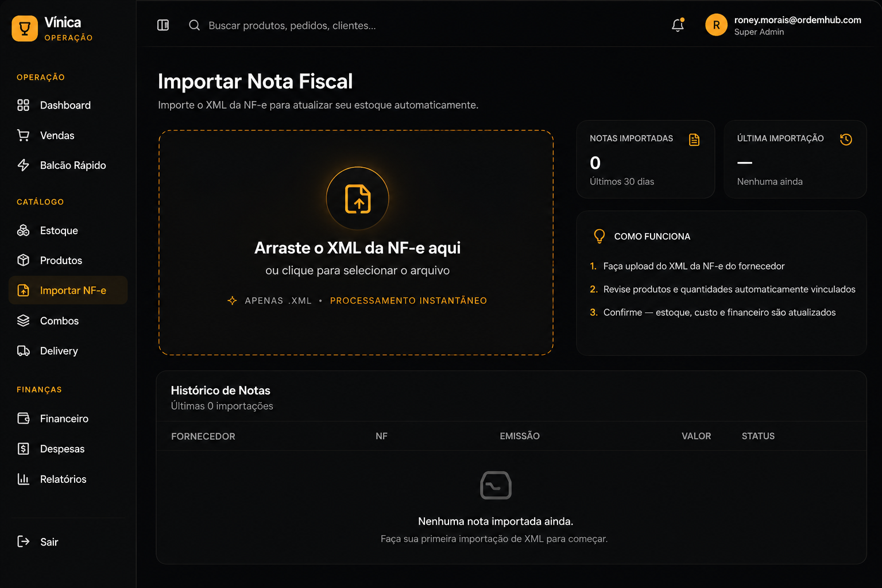Click 'Faça sua primeira importação de XML' text

point(494,539)
